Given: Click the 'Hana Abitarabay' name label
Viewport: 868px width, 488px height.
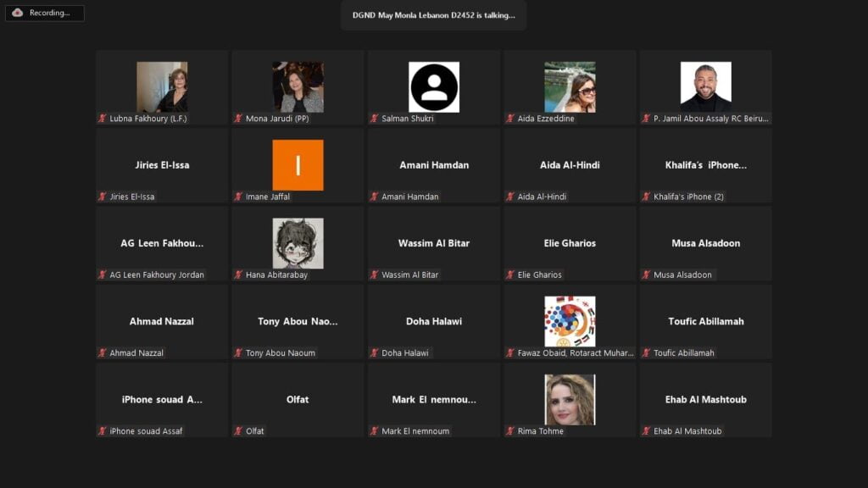Looking at the screenshot, I should [276, 274].
